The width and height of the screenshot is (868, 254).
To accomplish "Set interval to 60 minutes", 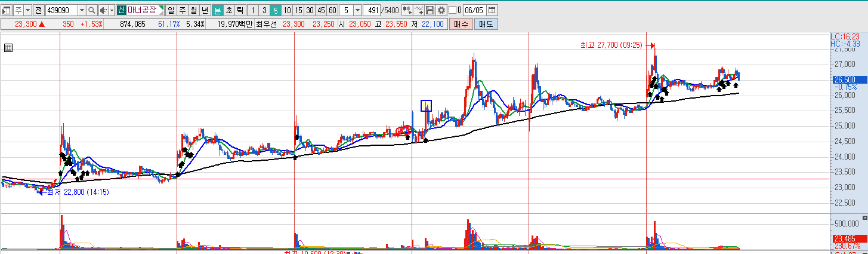I will click(333, 10).
